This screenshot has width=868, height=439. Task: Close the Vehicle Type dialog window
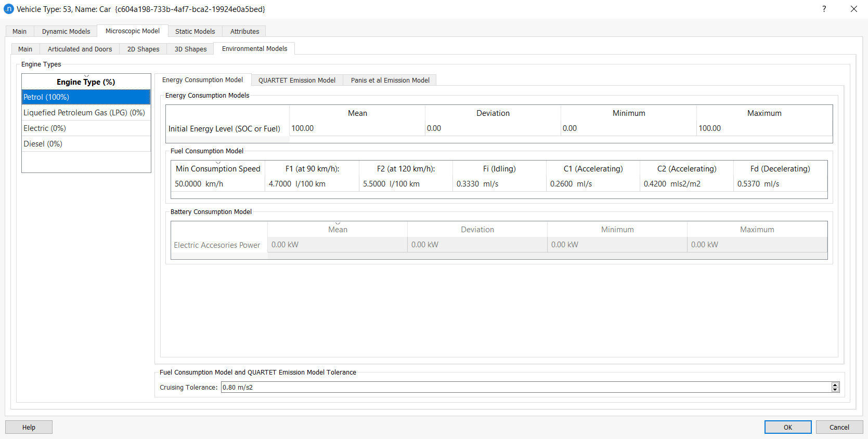point(854,9)
